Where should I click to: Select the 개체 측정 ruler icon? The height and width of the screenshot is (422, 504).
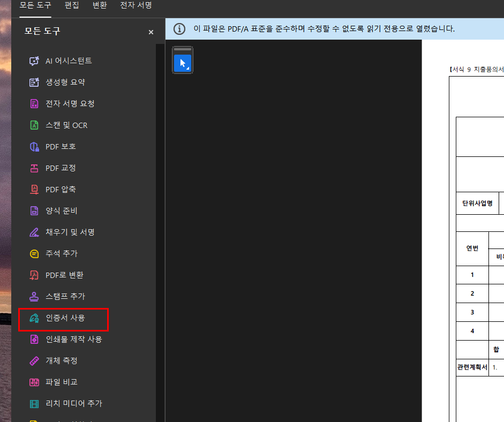(x=34, y=360)
